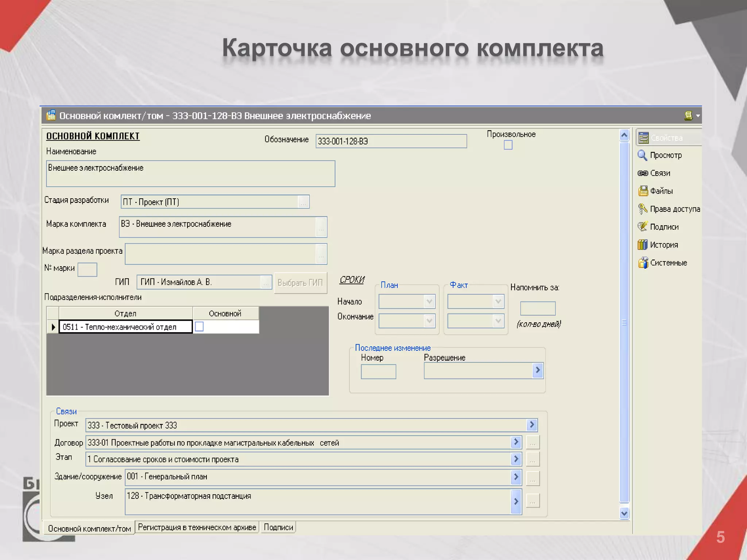Check Основной box for Тепло-механический отдел

coord(200,327)
